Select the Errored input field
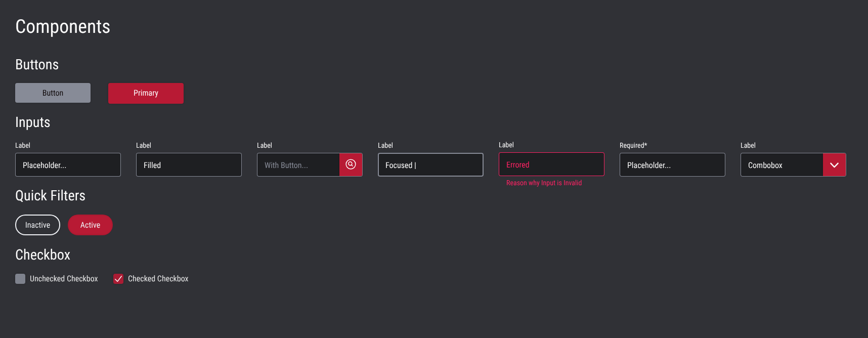 tap(551, 164)
